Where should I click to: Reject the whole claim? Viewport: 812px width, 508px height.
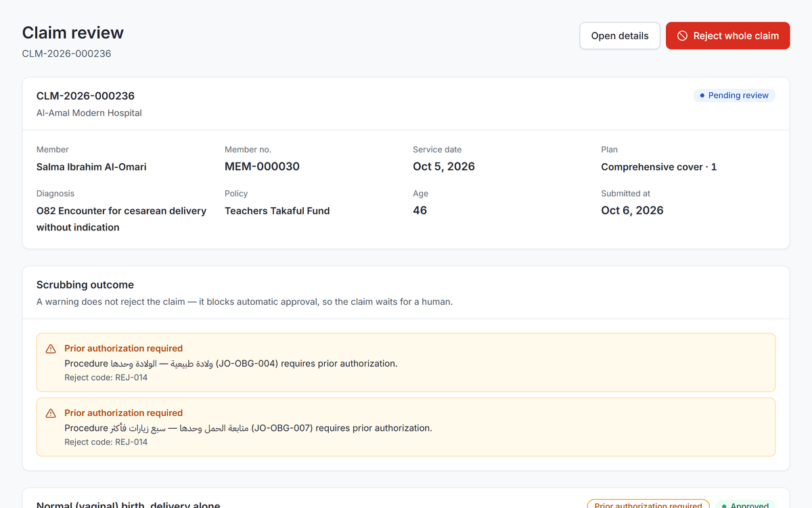point(727,36)
